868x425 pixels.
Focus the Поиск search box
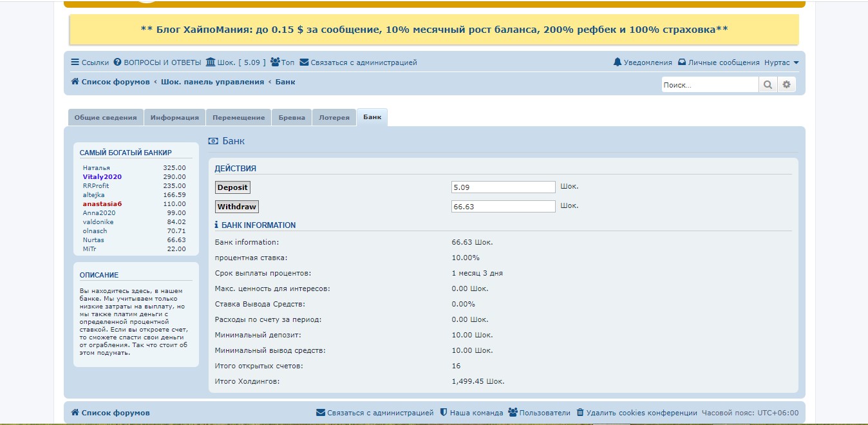710,85
